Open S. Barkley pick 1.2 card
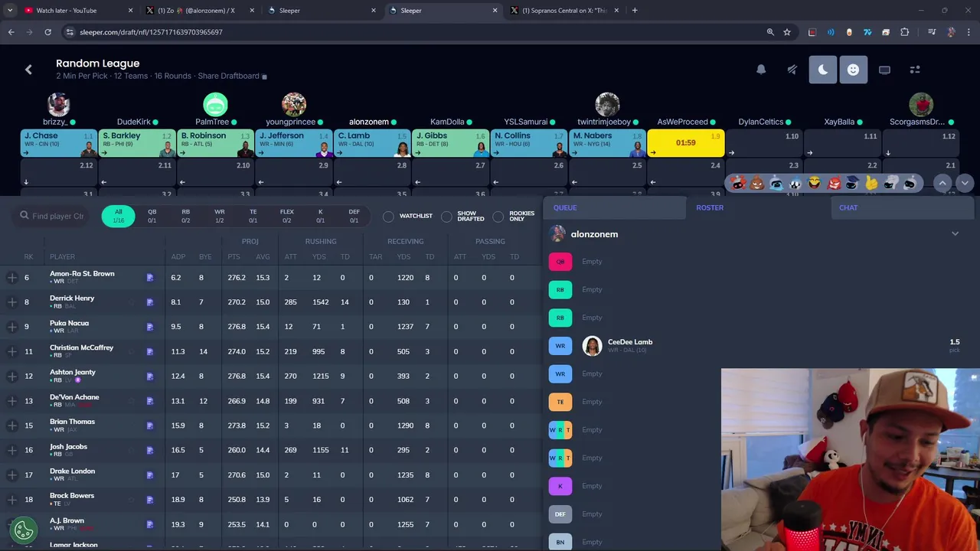Image resolution: width=980 pixels, height=551 pixels. 137,143
